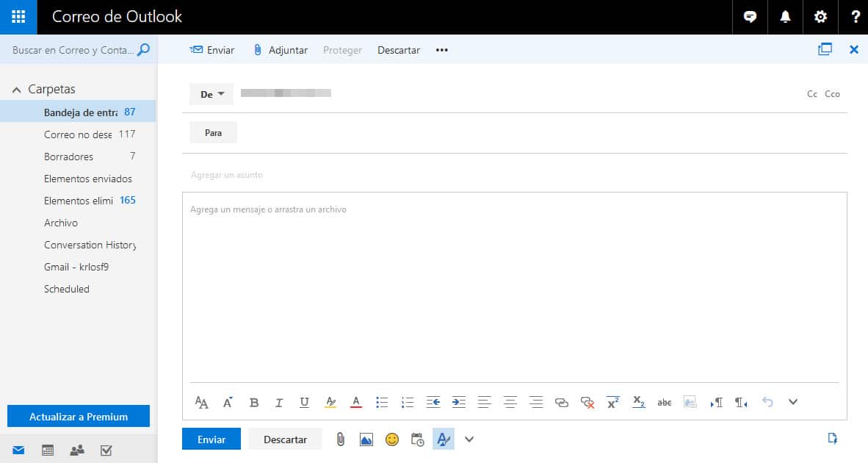Select Bandeja de entrada folder
Screen dimensions: 868x463
[78, 112]
